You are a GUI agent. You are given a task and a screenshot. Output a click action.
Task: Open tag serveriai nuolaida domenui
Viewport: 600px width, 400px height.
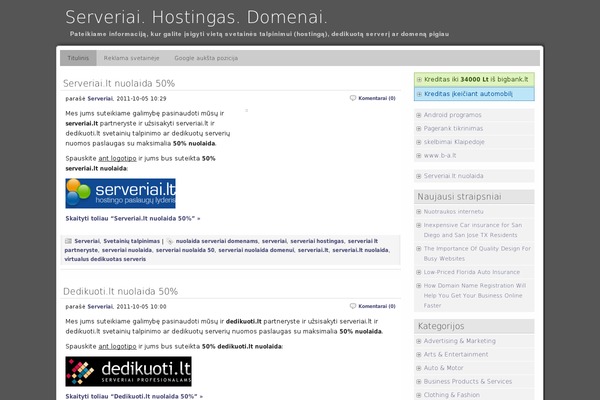256,250
